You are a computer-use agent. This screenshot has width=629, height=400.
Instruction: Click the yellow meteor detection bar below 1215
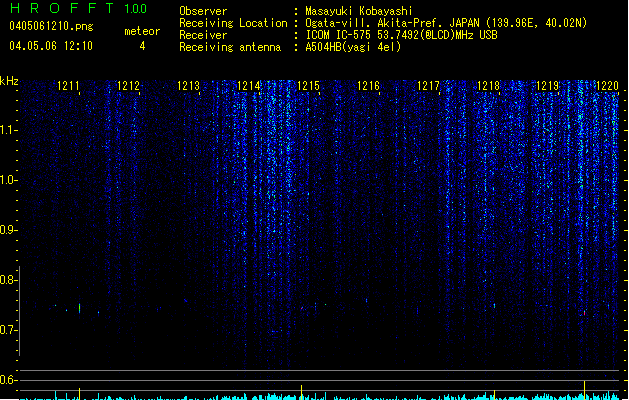pos(301,392)
